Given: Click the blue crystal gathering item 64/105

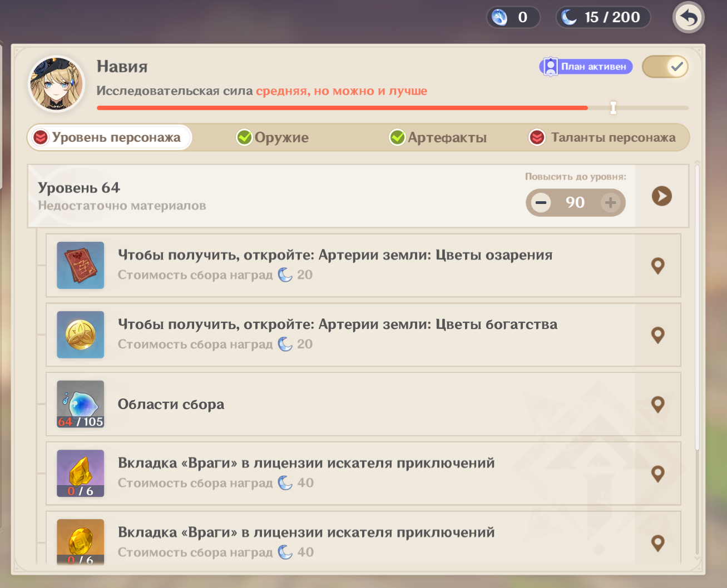Looking at the screenshot, I should (x=81, y=404).
